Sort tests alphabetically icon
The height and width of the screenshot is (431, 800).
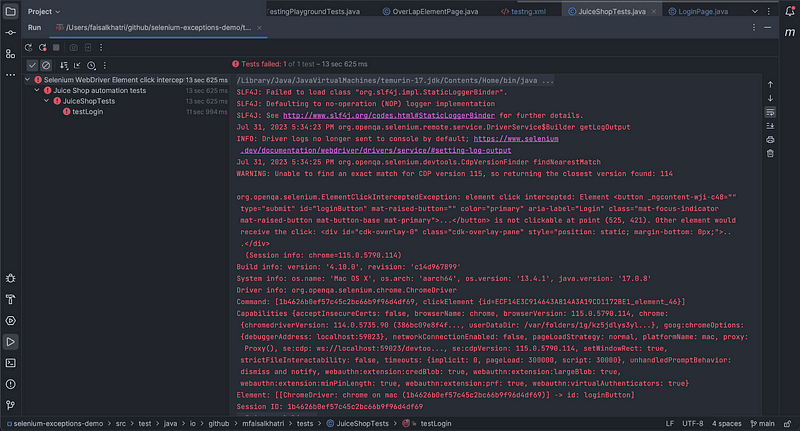[64, 65]
